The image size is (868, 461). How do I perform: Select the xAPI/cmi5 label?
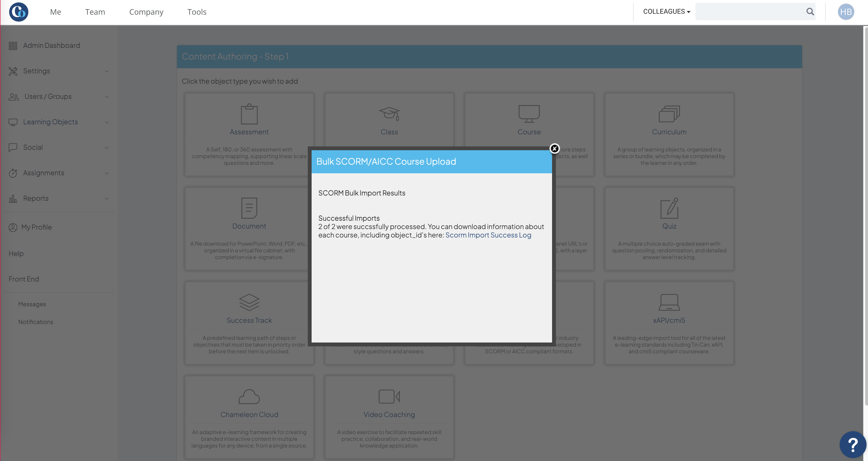pos(669,321)
